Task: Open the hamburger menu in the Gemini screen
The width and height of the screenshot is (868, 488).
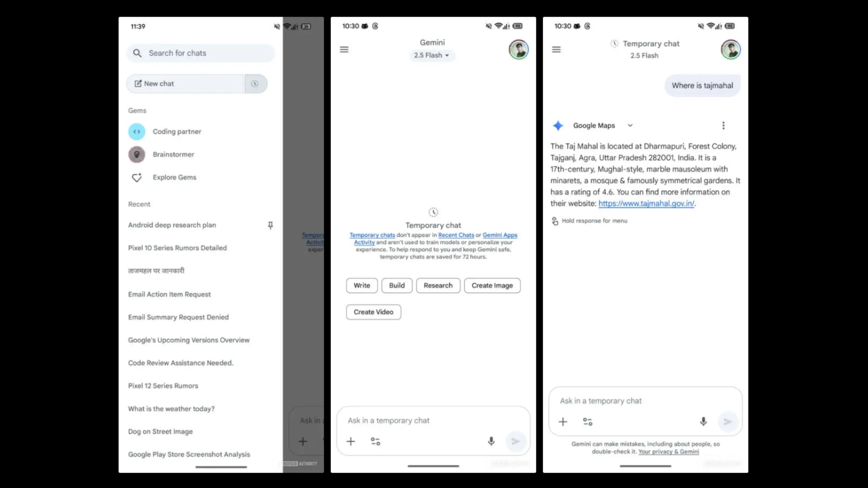Action: click(344, 49)
